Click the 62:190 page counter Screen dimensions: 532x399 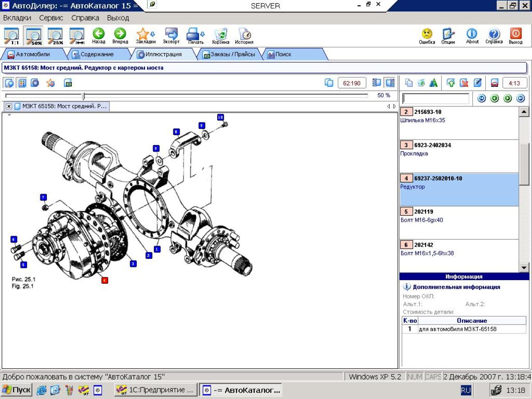click(352, 83)
